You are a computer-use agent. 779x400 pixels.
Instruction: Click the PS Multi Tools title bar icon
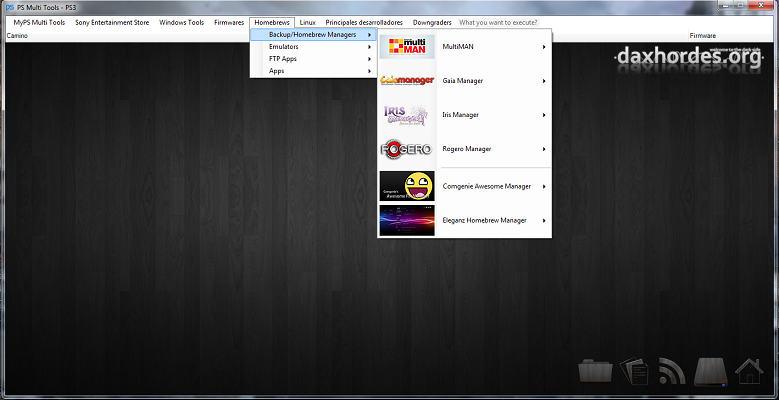coord(10,7)
